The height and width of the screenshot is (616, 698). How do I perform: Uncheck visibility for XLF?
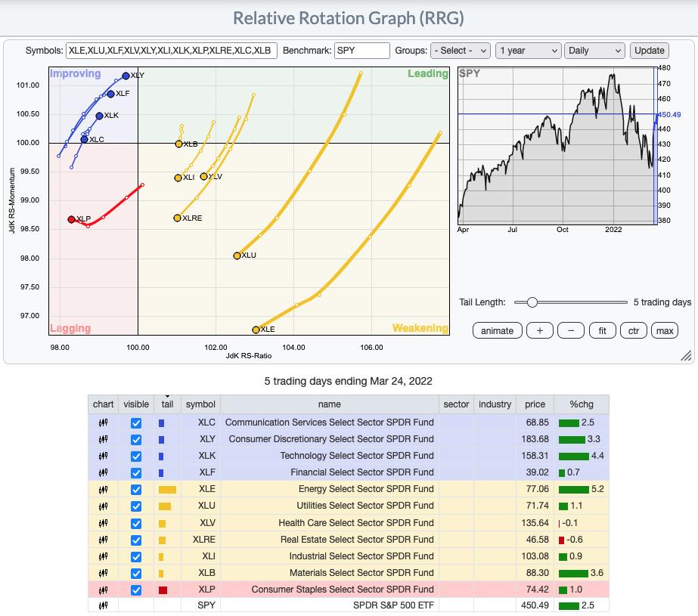click(136, 473)
